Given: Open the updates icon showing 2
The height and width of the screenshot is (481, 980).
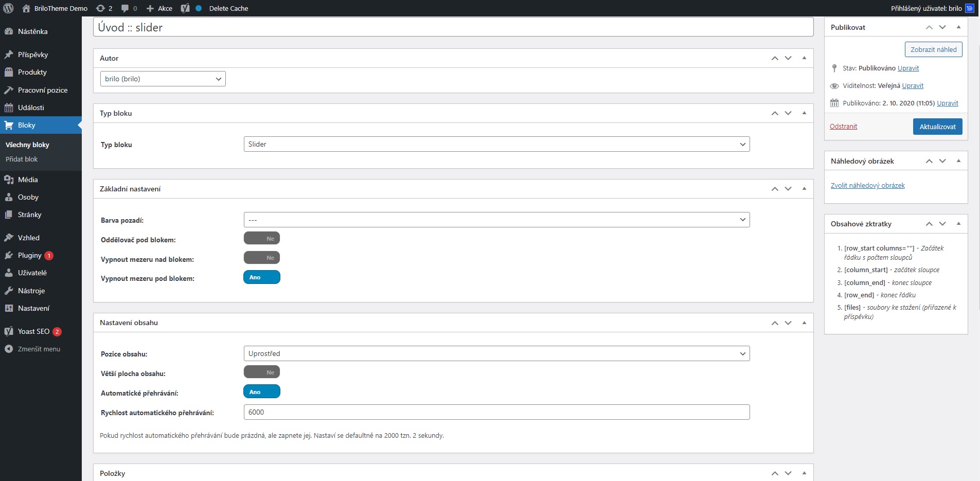Looking at the screenshot, I should click(101, 8).
